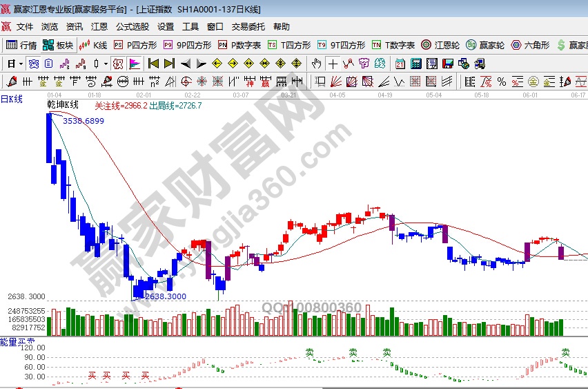Launch the 六角形 hexagon chart
Screen dimensions: 588x389
tap(530, 45)
